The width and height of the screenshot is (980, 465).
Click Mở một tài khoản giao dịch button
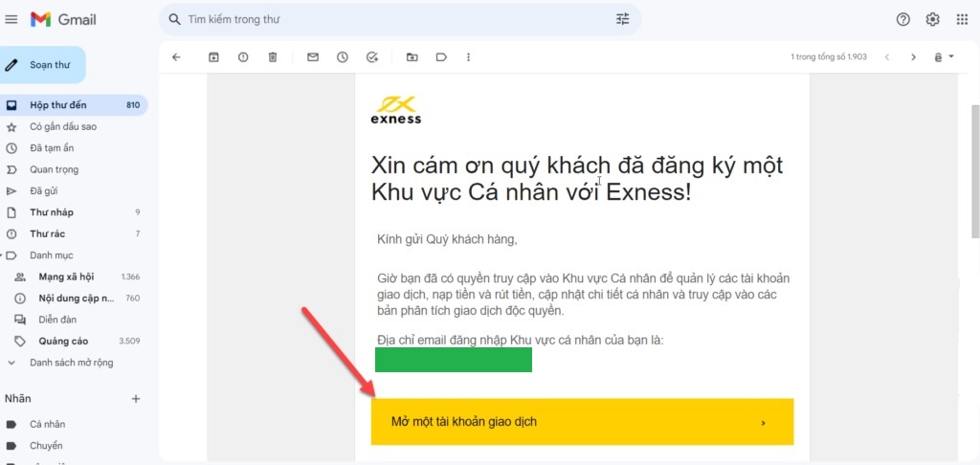click(582, 422)
